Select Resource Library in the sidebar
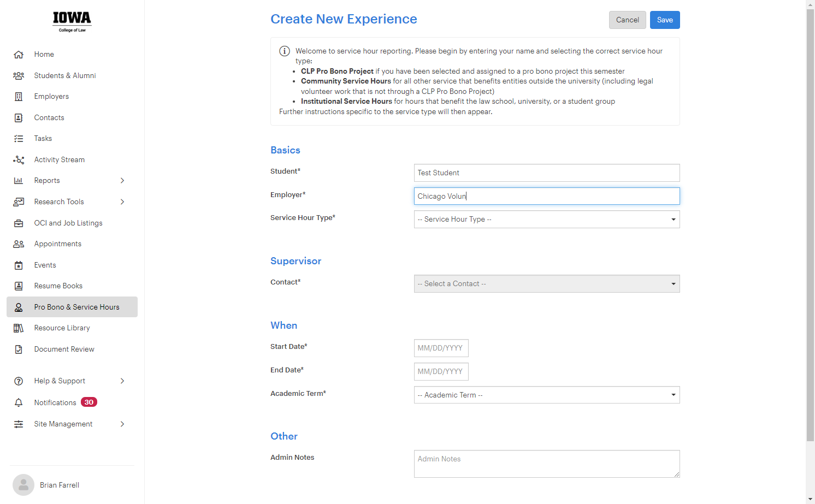The height and width of the screenshot is (504, 815). click(x=62, y=328)
